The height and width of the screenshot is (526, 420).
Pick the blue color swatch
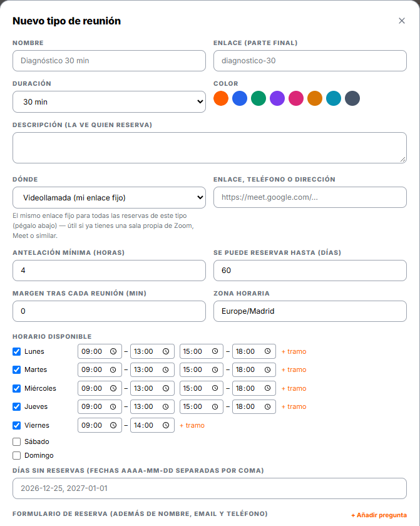tap(240, 98)
